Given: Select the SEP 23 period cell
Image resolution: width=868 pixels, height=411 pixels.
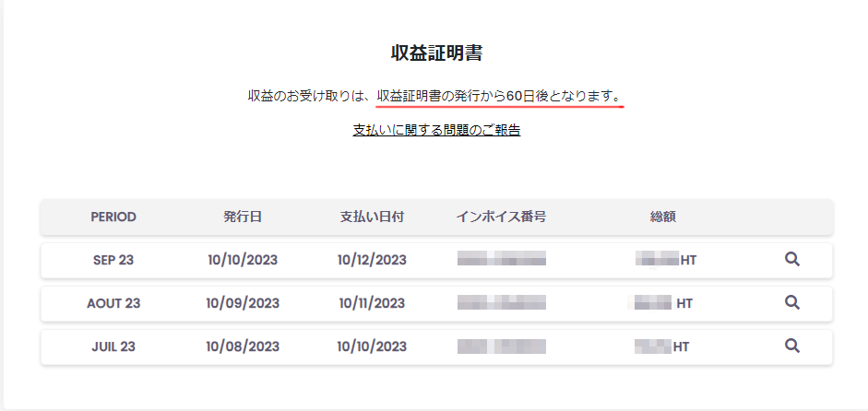Looking at the screenshot, I should click(113, 260).
